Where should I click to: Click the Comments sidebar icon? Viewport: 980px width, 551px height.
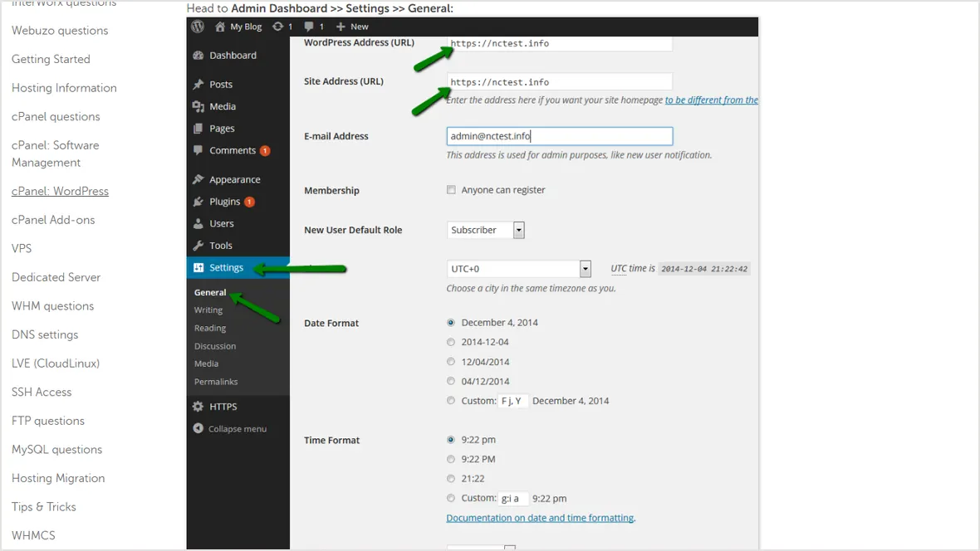[x=198, y=150]
